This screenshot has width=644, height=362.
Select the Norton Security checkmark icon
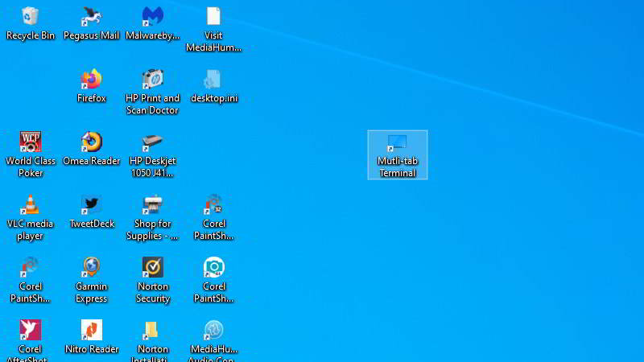(x=152, y=267)
